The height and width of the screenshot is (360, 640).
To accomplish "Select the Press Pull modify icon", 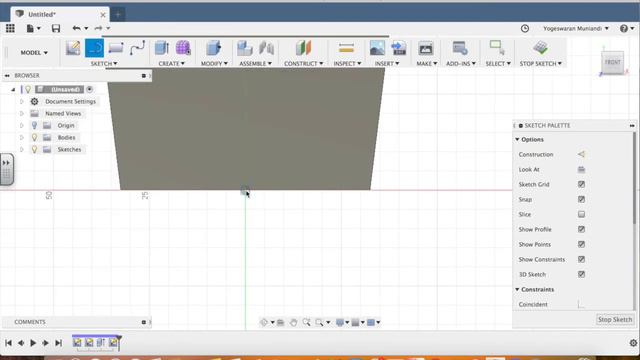I will (213, 48).
